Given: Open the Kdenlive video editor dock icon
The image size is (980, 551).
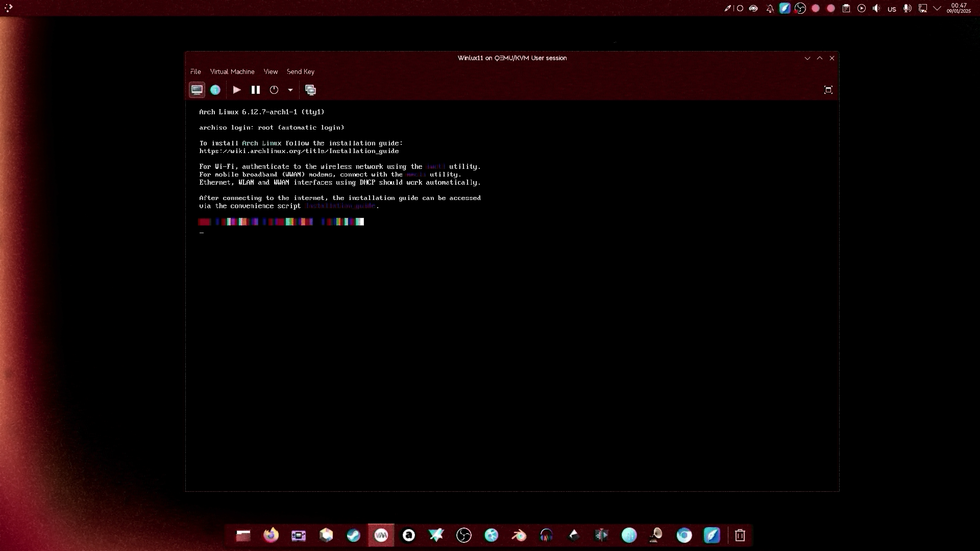Looking at the screenshot, I should (x=602, y=535).
